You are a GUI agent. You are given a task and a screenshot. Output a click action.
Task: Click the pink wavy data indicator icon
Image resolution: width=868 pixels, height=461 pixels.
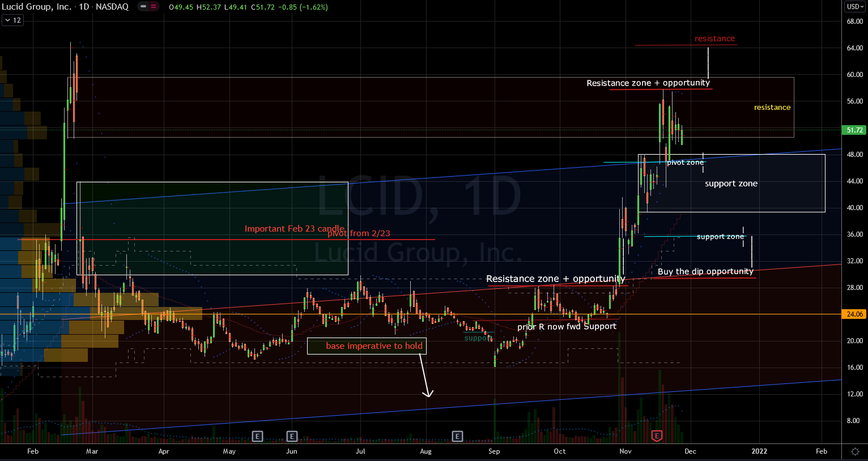pos(154,7)
